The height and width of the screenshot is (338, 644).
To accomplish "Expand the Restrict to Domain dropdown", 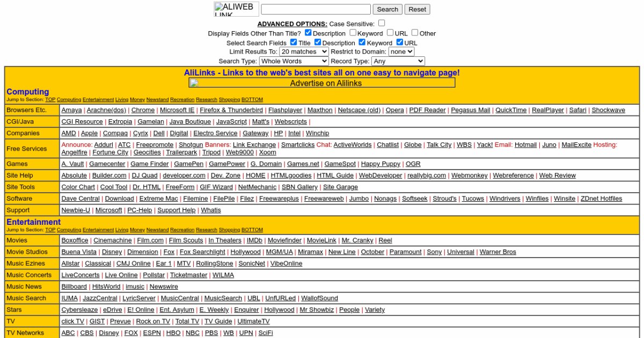I will pos(401,52).
